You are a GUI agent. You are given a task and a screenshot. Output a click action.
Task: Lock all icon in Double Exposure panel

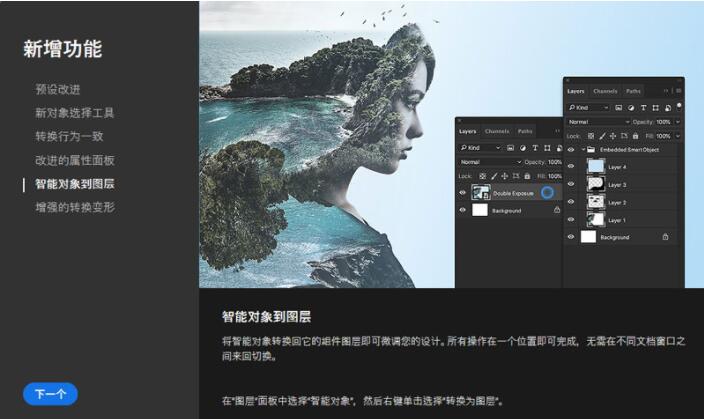pos(527,176)
